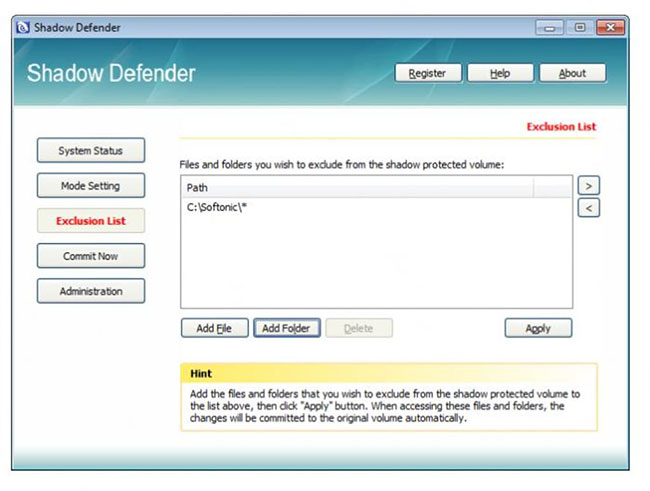
Task: Click the Path column header
Action: coord(357,187)
